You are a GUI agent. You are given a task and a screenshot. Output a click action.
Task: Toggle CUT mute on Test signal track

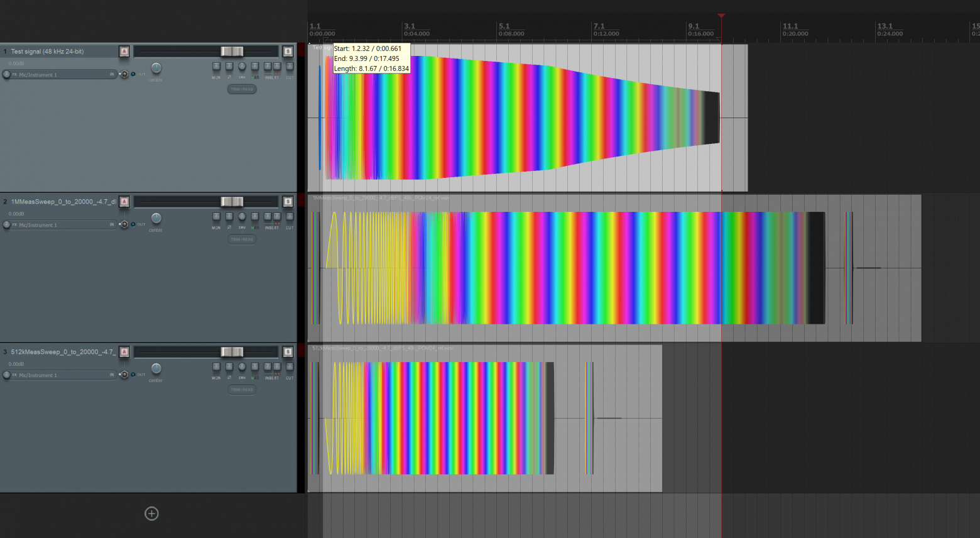(x=290, y=66)
